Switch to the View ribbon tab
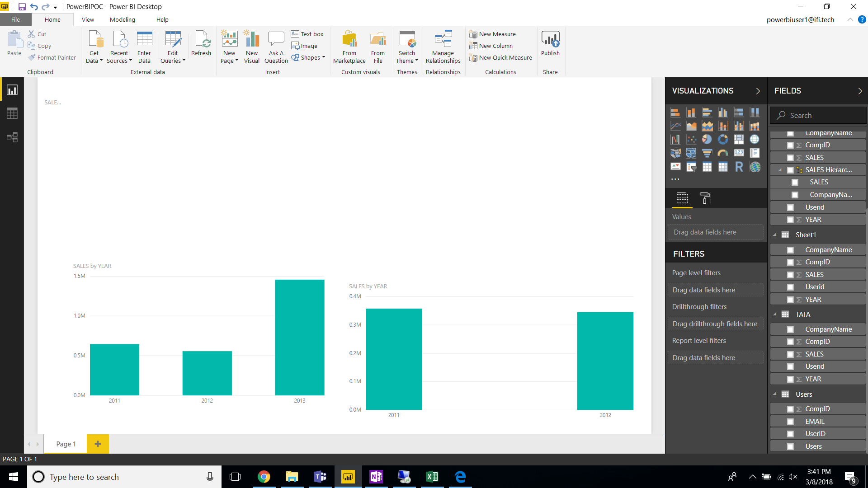 coord(88,20)
